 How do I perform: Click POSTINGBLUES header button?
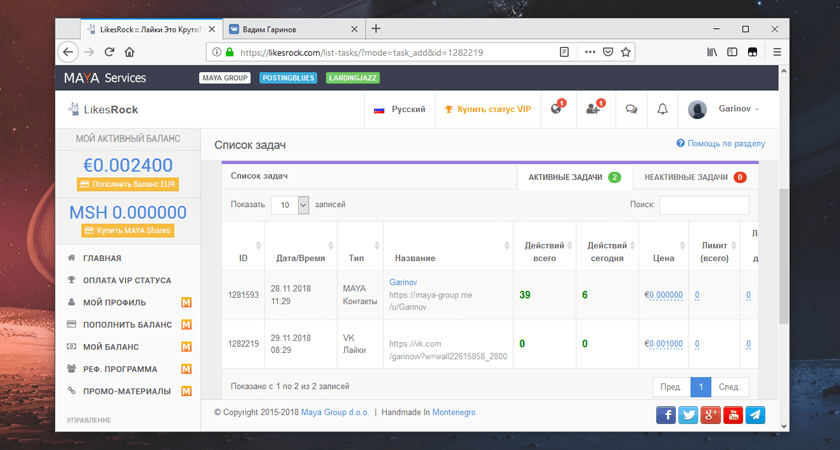[288, 78]
